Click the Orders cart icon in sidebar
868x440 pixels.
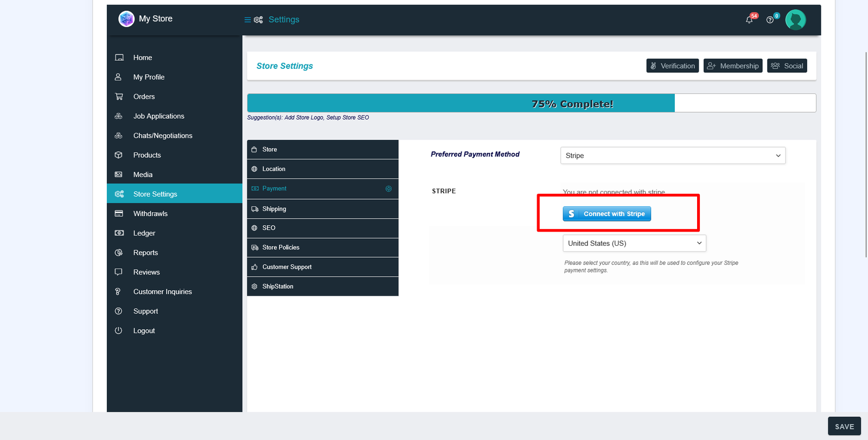pos(119,97)
